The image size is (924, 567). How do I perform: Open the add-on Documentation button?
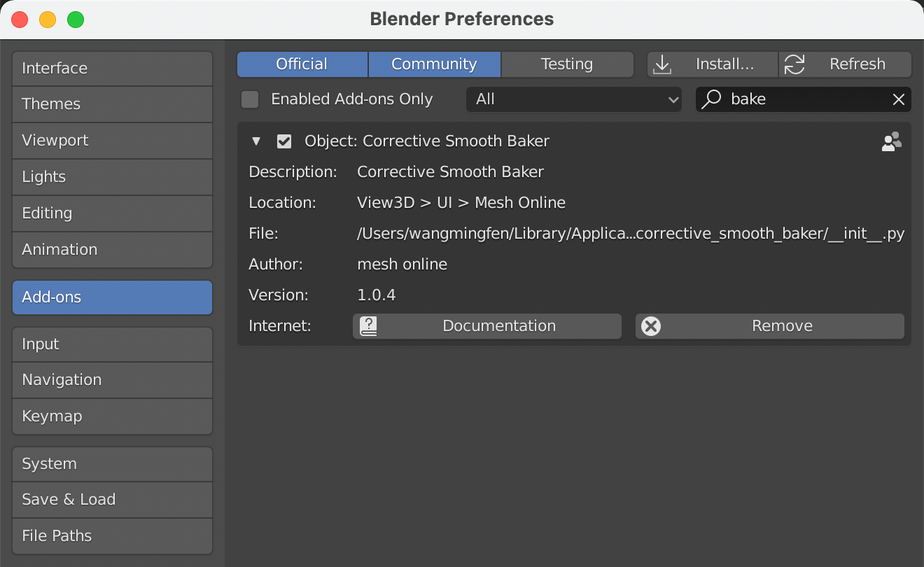click(x=487, y=326)
